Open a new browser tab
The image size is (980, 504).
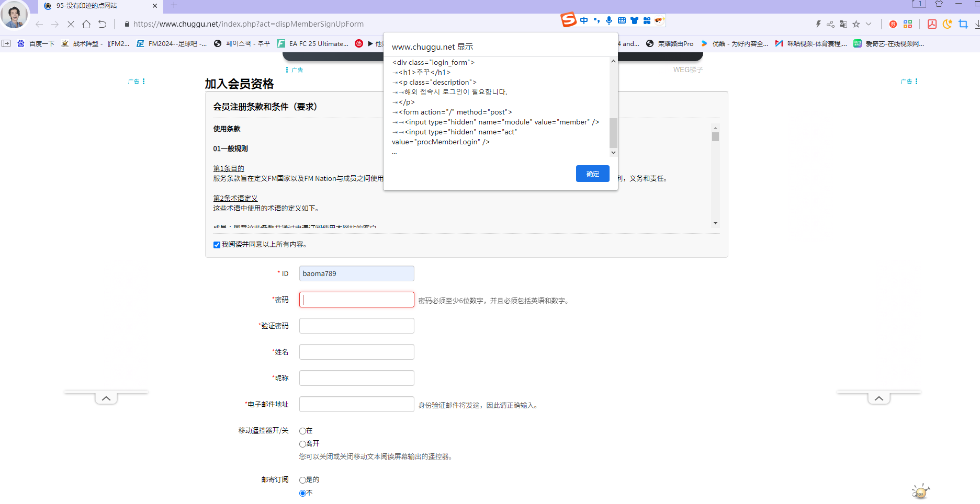(174, 6)
